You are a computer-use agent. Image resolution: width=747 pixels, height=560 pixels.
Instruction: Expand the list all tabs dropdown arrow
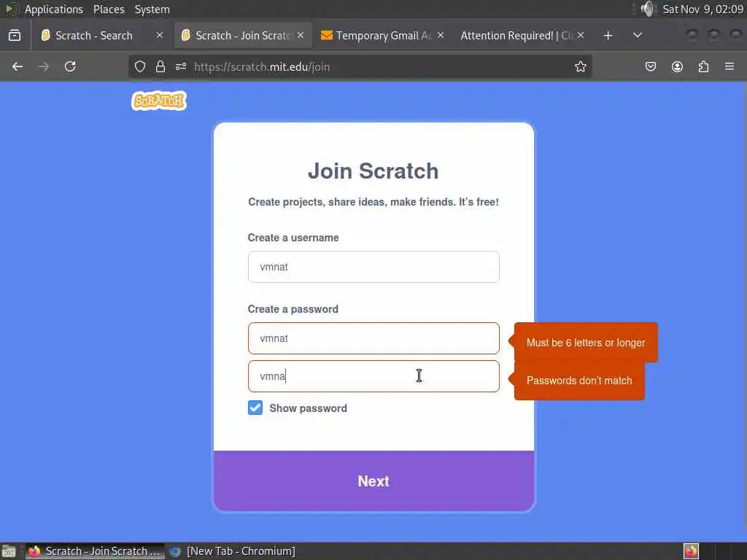[x=638, y=35]
